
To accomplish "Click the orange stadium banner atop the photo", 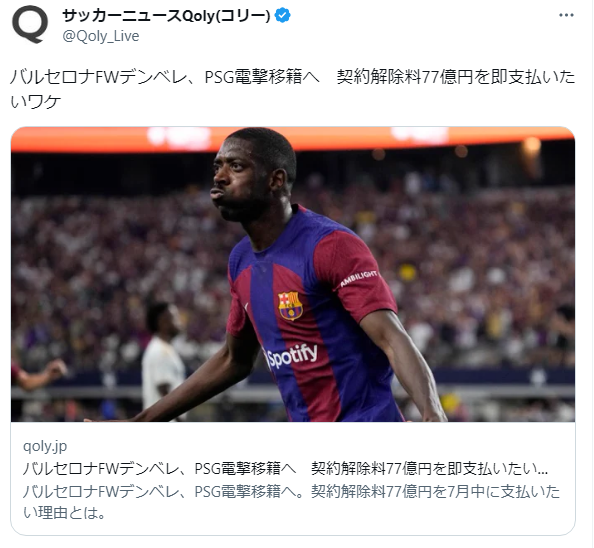I will [x=293, y=139].
